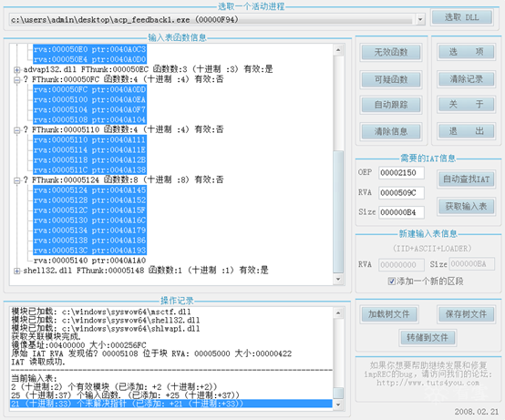Select row rva:00005138 ptr:0040A186
The image size is (505, 420).
click(89, 241)
